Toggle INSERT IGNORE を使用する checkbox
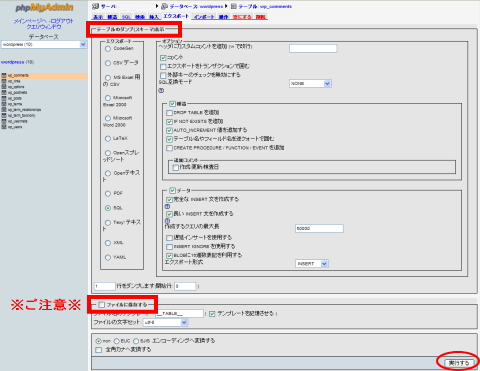 point(169,247)
